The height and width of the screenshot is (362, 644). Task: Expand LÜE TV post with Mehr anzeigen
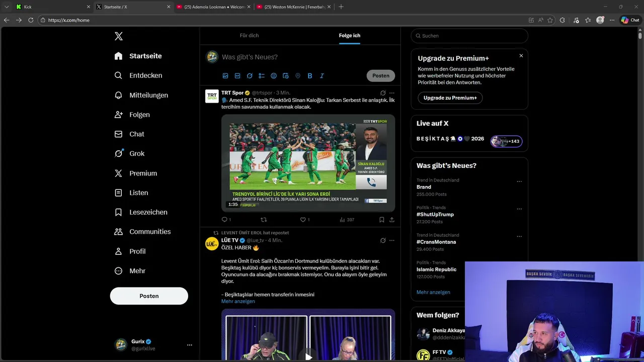pos(238,301)
